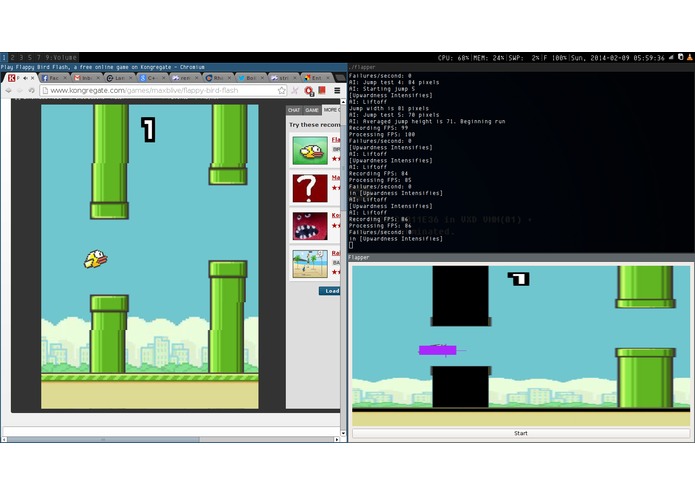Open the last 'Ent' browser tab
The image size is (695, 494).
[x=316, y=78]
